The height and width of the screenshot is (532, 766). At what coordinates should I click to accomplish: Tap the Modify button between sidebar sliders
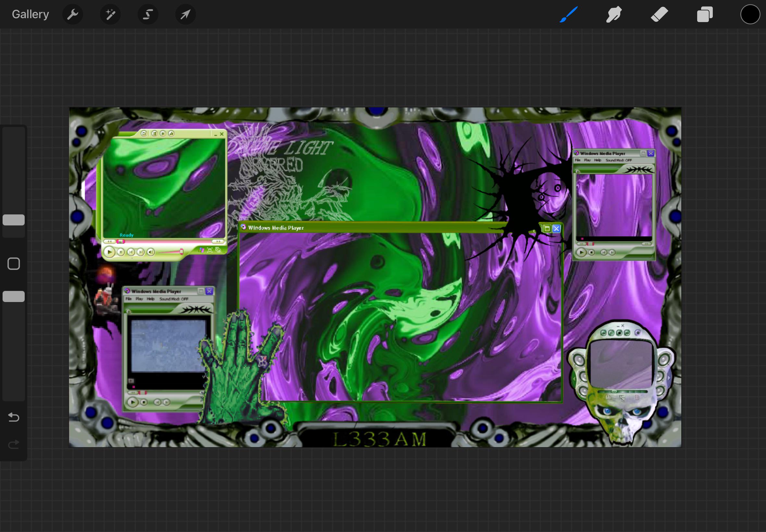click(x=13, y=263)
